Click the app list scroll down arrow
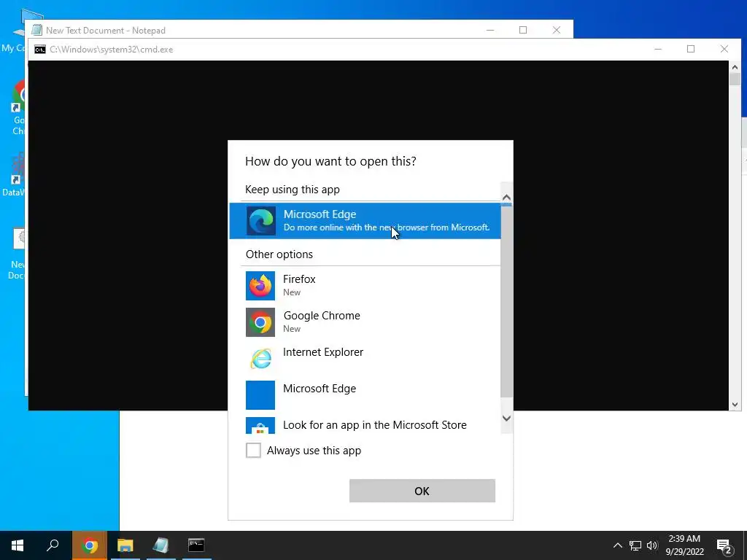The width and height of the screenshot is (747, 560). pos(506,418)
